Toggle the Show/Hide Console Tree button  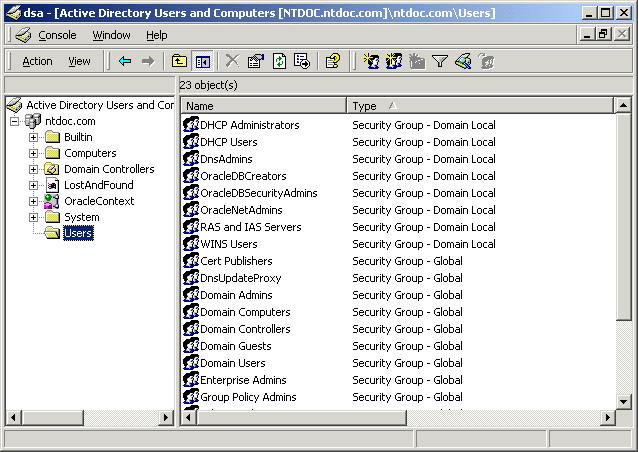pos(203,61)
